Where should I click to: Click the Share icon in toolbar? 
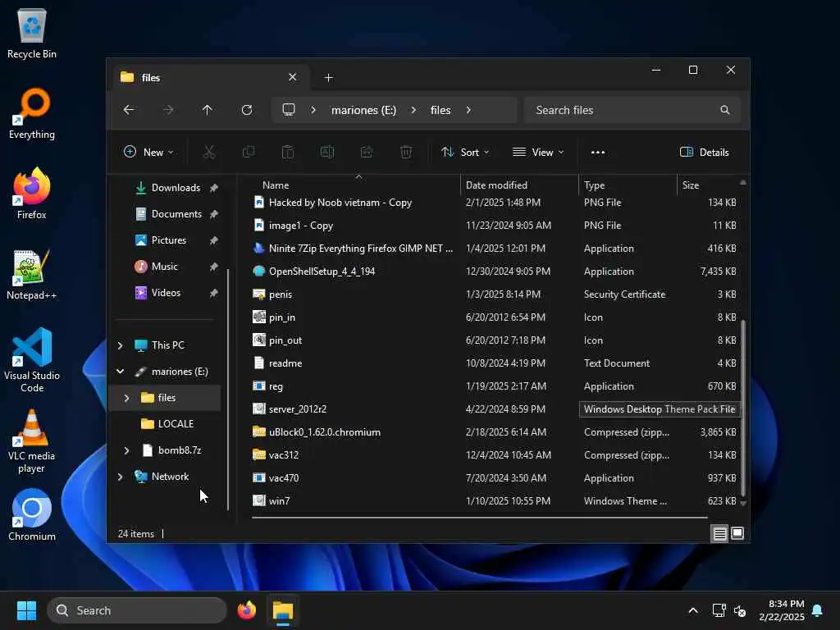tap(367, 152)
